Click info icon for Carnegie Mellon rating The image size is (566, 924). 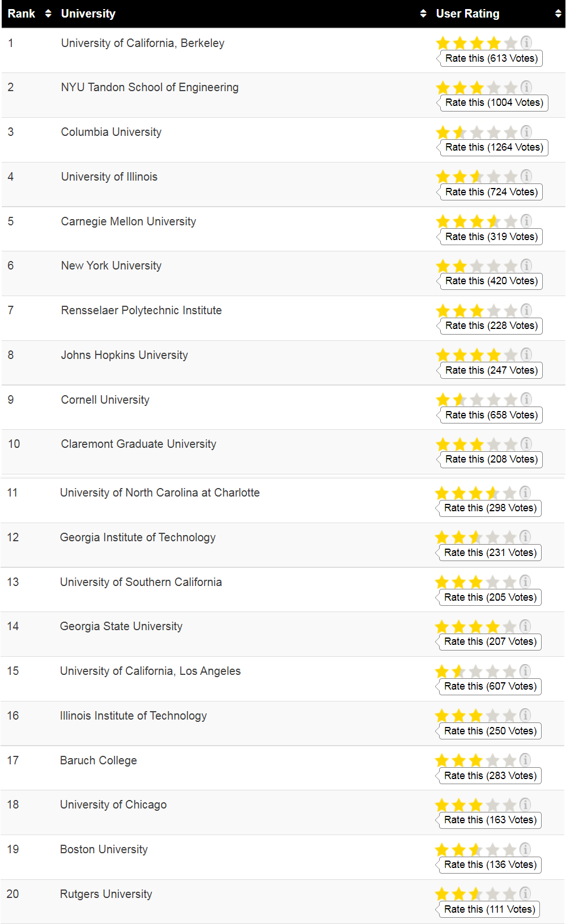click(526, 221)
